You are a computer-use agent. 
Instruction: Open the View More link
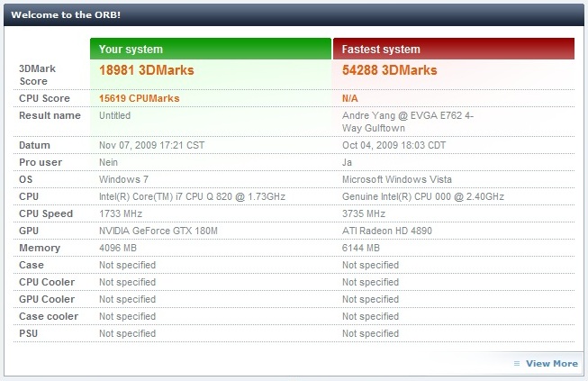point(552,363)
